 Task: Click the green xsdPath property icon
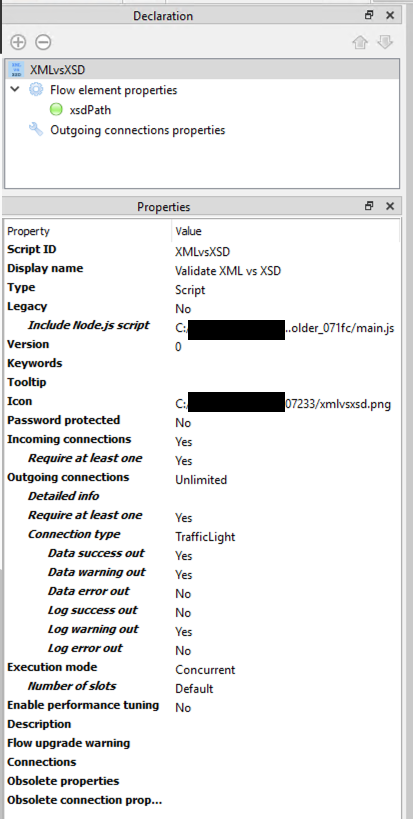(x=56, y=110)
